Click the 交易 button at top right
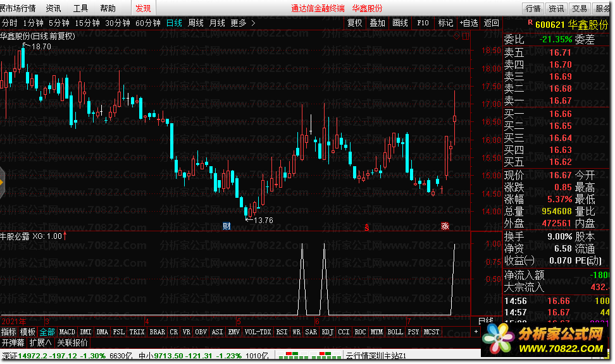Viewport: 615px width, 364px height. click(580, 9)
